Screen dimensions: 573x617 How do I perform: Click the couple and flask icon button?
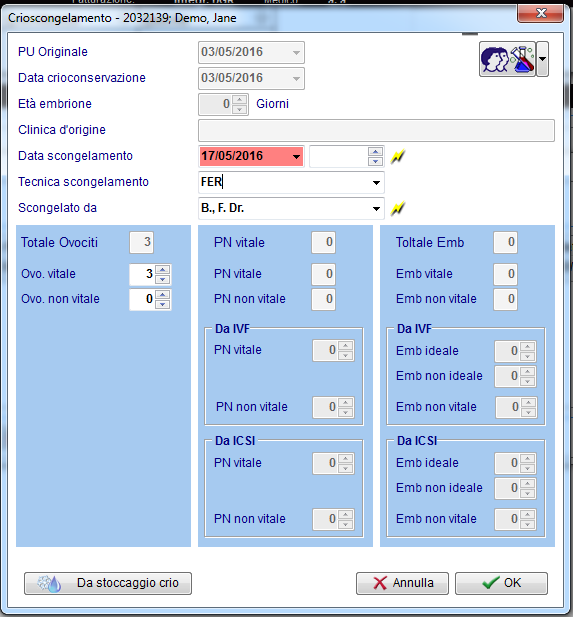[x=507, y=59]
